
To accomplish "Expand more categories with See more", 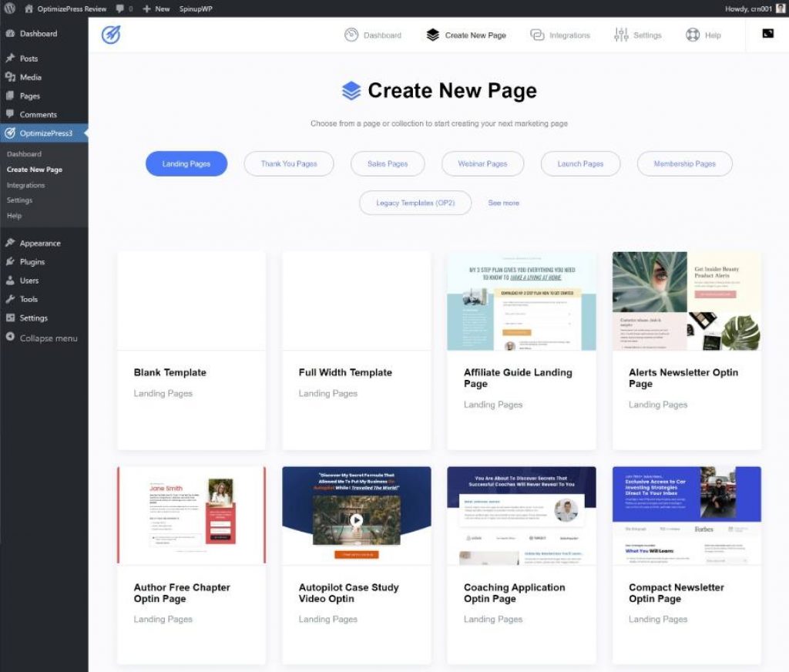I will click(503, 203).
